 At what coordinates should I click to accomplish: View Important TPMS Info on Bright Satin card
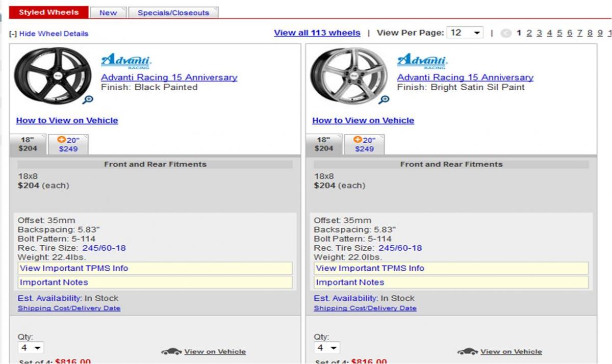(451, 268)
